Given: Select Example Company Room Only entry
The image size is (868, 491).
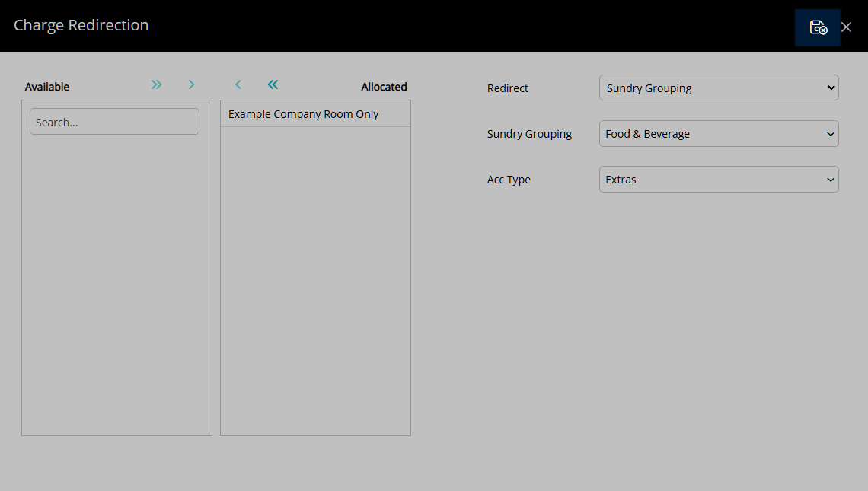Looking at the screenshot, I should click(315, 114).
